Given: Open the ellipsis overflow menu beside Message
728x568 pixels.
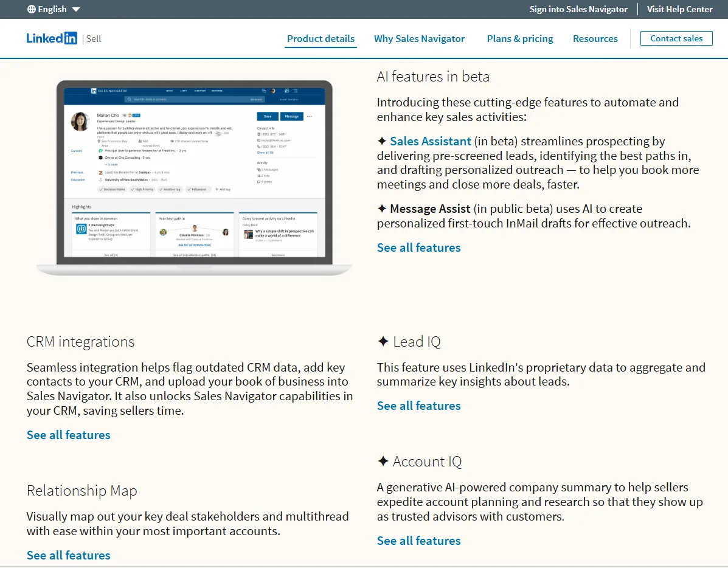Looking at the screenshot, I should point(309,116).
